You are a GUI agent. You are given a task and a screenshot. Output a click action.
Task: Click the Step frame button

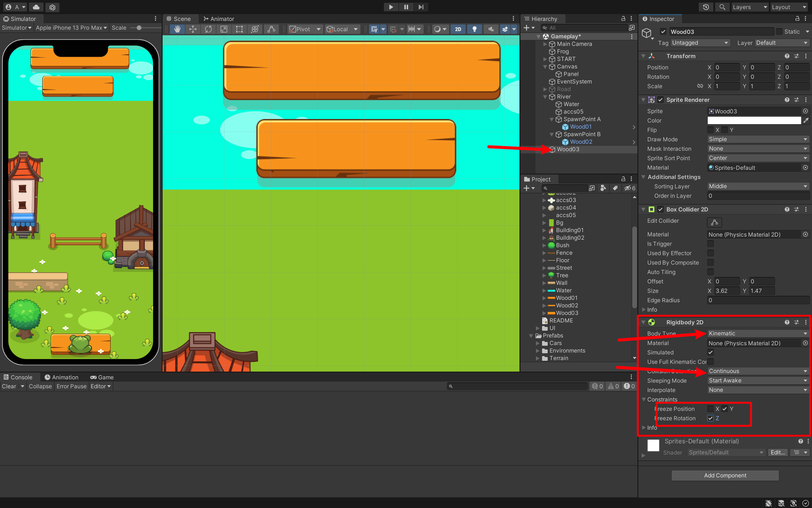click(421, 7)
